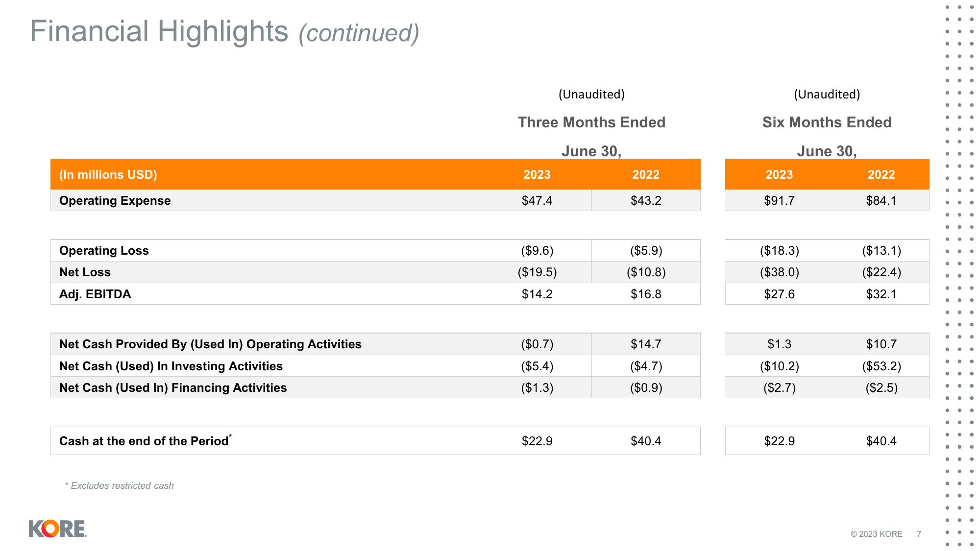The height and width of the screenshot is (551, 980).
Task: Click the "$16.8" Adj. EBITDA value
Action: click(646, 294)
